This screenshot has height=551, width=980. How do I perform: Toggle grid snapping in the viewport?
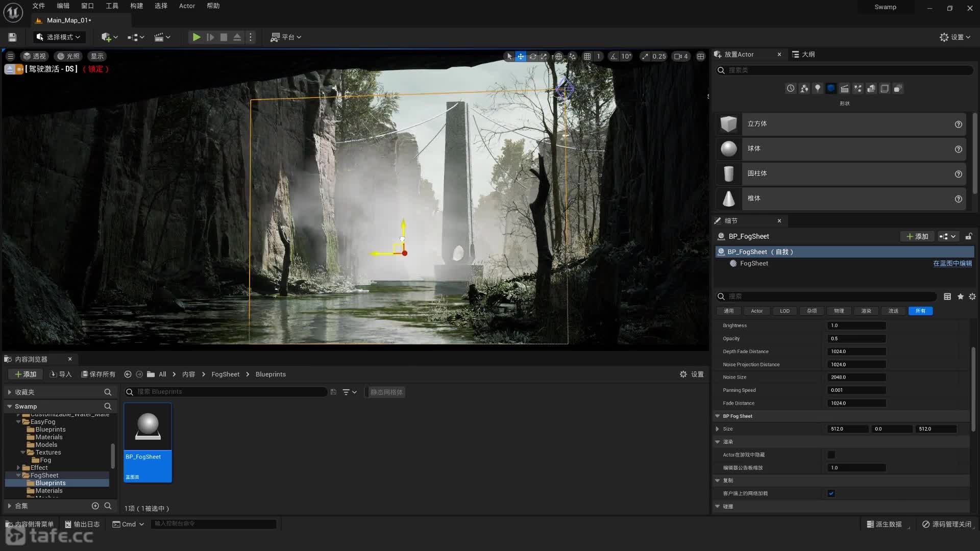click(587, 57)
